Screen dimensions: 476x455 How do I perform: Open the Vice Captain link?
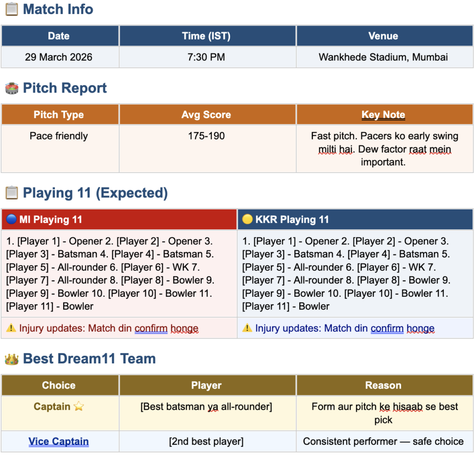pyautogui.click(x=59, y=442)
